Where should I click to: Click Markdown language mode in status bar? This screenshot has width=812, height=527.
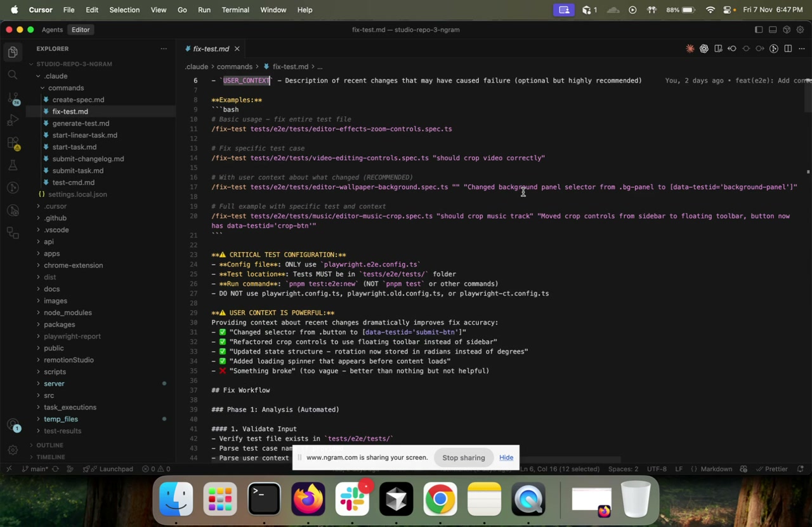[x=716, y=469]
